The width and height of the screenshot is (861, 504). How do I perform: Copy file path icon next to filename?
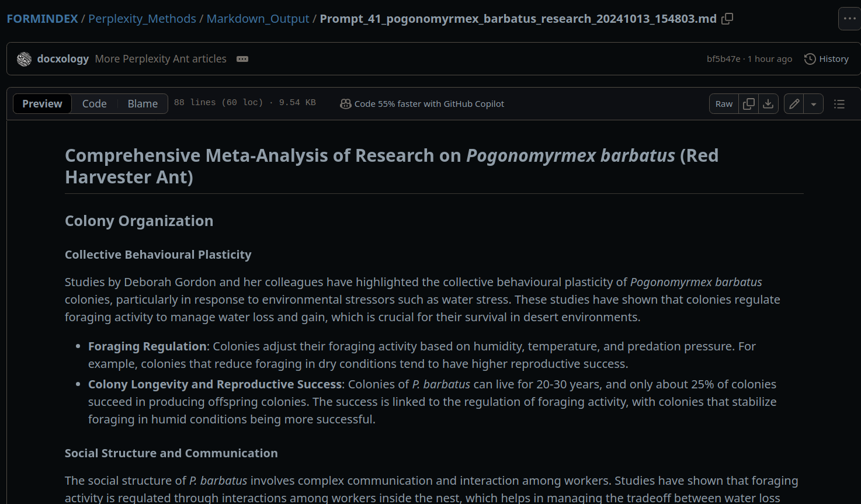(x=727, y=19)
